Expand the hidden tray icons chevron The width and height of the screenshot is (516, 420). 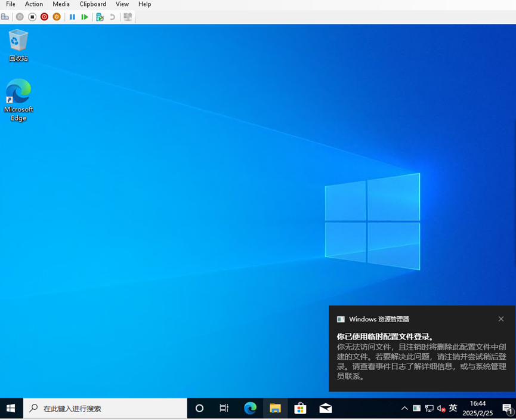point(404,409)
